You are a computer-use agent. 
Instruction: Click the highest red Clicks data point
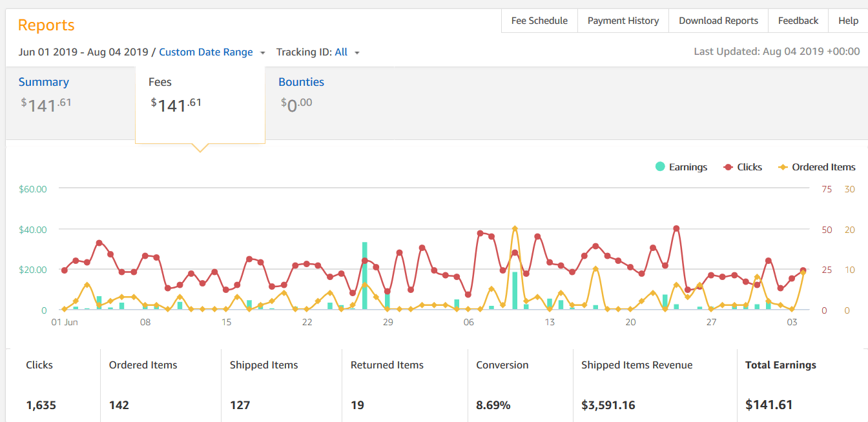point(676,228)
